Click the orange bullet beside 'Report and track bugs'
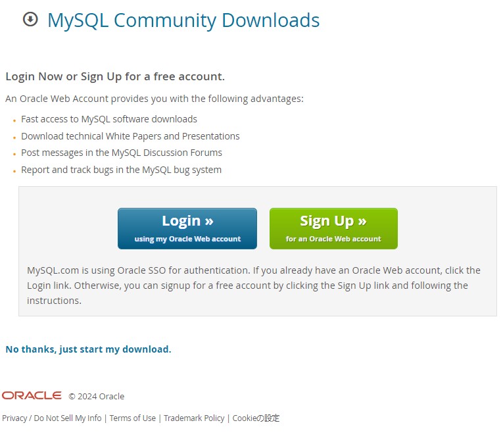 point(14,172)
